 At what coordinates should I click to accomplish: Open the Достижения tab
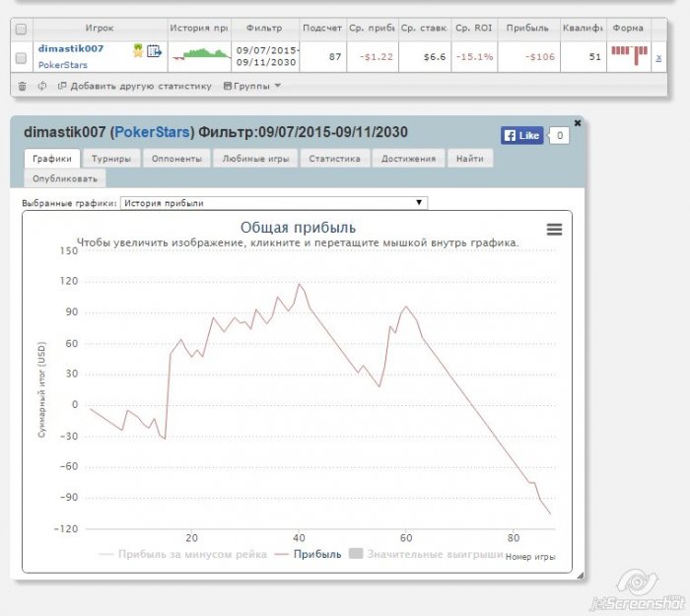pos(408,159)
